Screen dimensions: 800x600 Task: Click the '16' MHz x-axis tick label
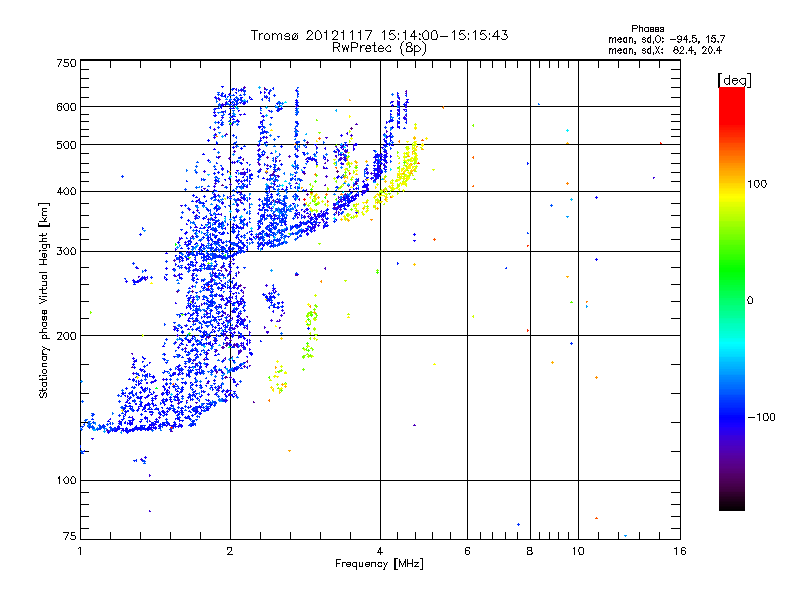[x=680, y=552]
